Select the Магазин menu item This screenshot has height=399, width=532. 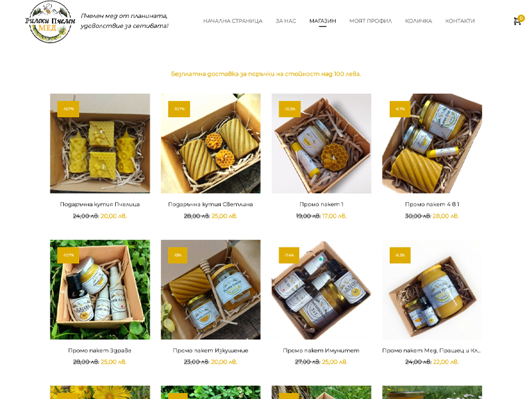coord(323,21)
